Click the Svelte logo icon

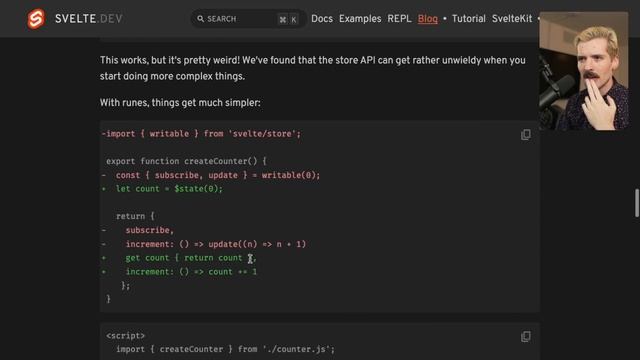tap(36, 19)
